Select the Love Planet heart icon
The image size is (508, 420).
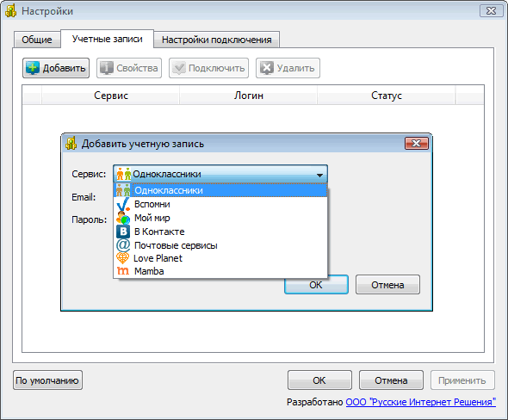pos(123,258)
